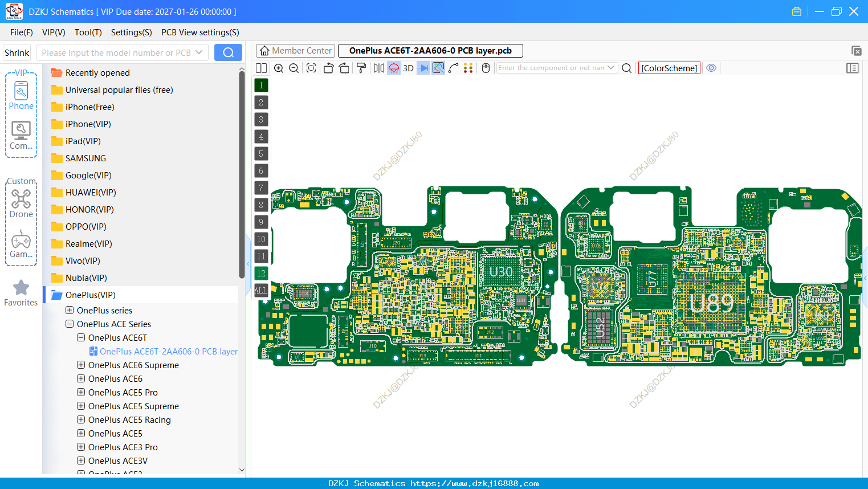Open Recently opened folder
The image size is (868, 489).
pyautogui.click(x=91, y=72)
